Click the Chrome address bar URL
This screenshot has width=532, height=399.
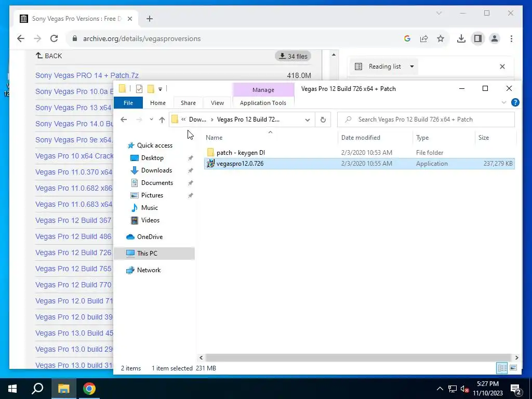[142, 38]
